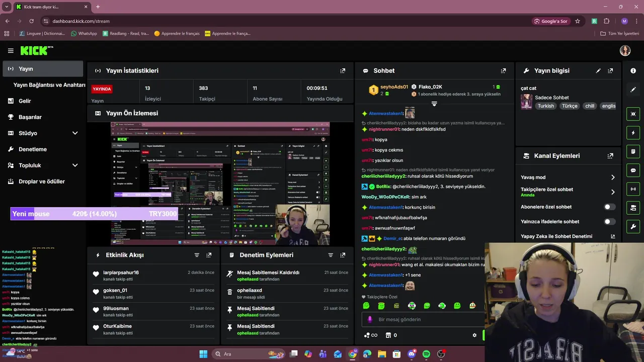The width and height of the screenshot is (644, 362).
Task: Click larplarpsahur16 in activity feed
Action: click(x=121, y=273)
